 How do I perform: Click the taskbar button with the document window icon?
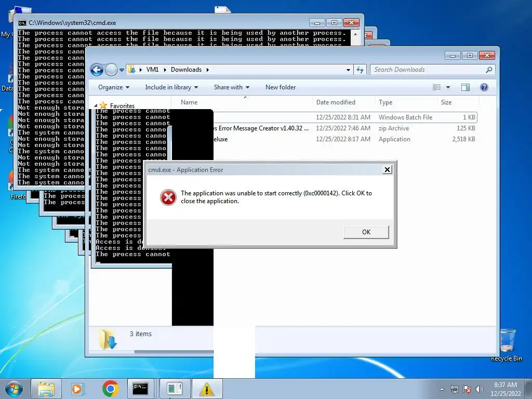pyautogui.click(x=175, y=389)
